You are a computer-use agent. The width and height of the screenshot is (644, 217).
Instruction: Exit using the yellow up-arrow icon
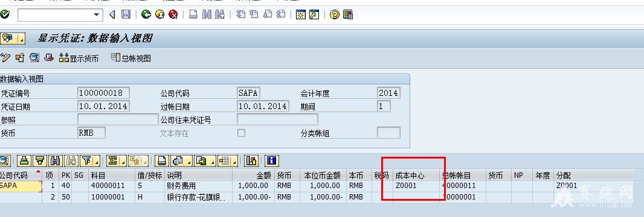pyautogui.click(x=159, y=14)
